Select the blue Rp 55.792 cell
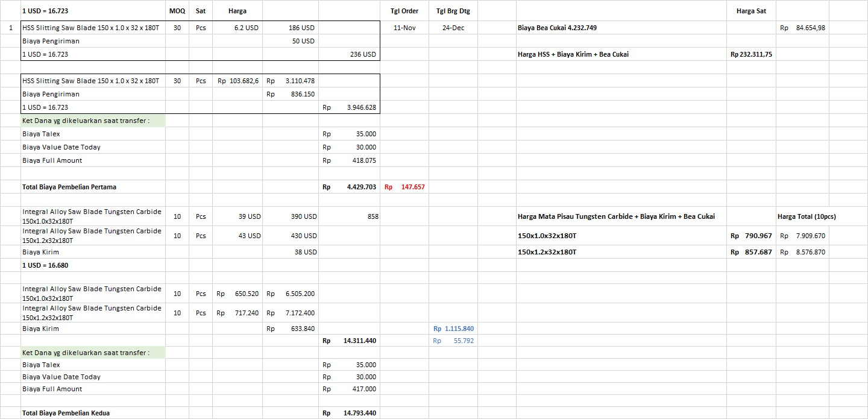 tap(453, 341)
